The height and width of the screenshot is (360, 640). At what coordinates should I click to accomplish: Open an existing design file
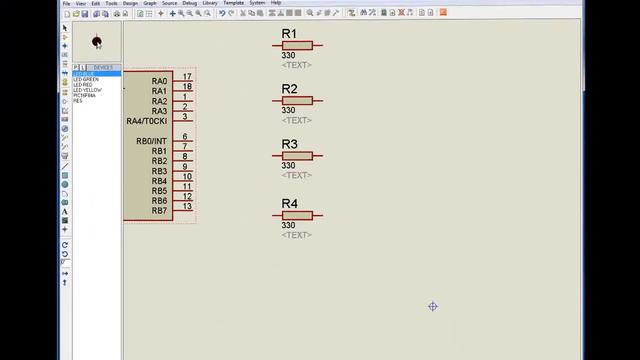coord(76,14)
